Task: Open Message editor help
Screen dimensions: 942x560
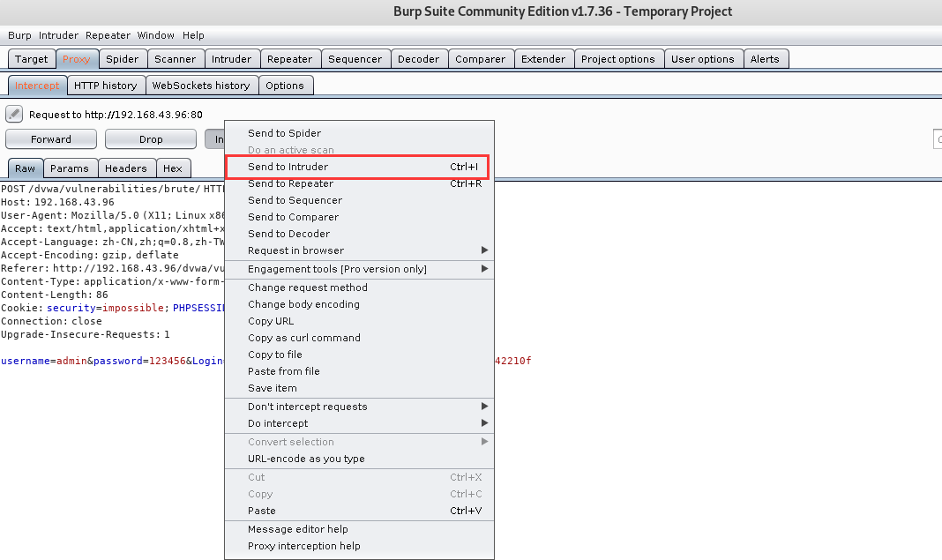Action: 359,529
